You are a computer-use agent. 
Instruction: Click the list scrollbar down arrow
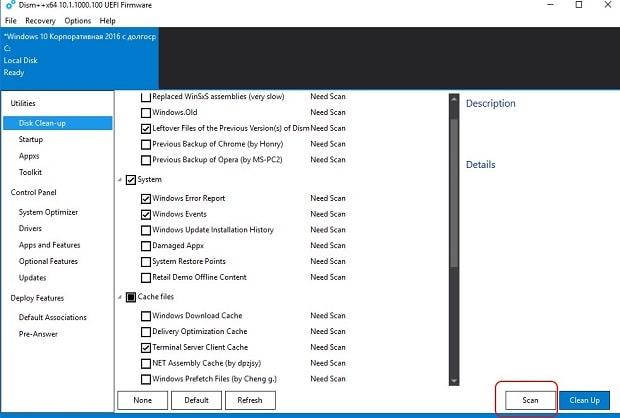tap(454, 380)
